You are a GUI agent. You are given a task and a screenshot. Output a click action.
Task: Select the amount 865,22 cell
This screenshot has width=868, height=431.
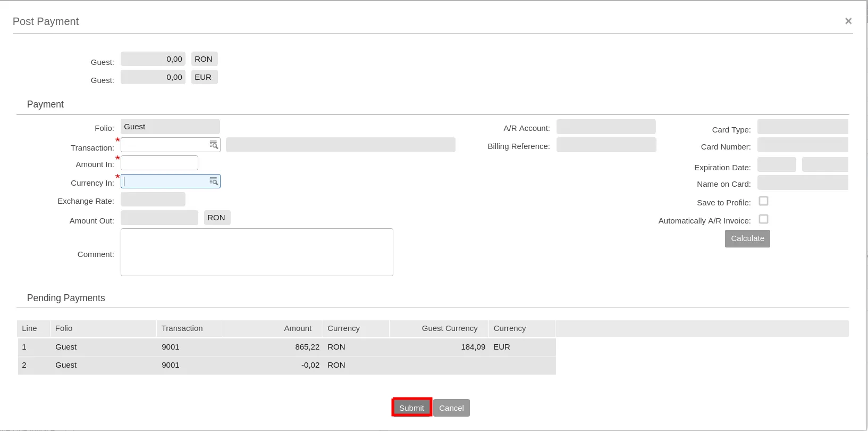[x=307, y=347]
